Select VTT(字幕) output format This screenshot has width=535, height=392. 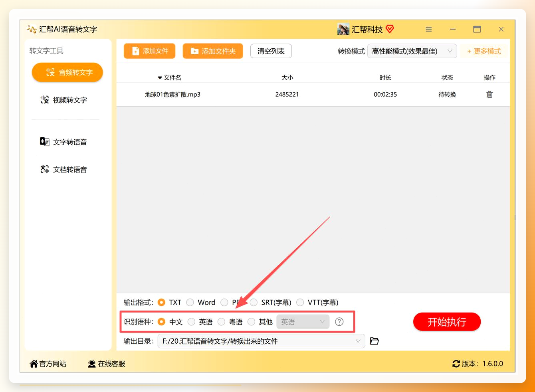point(300,302)
